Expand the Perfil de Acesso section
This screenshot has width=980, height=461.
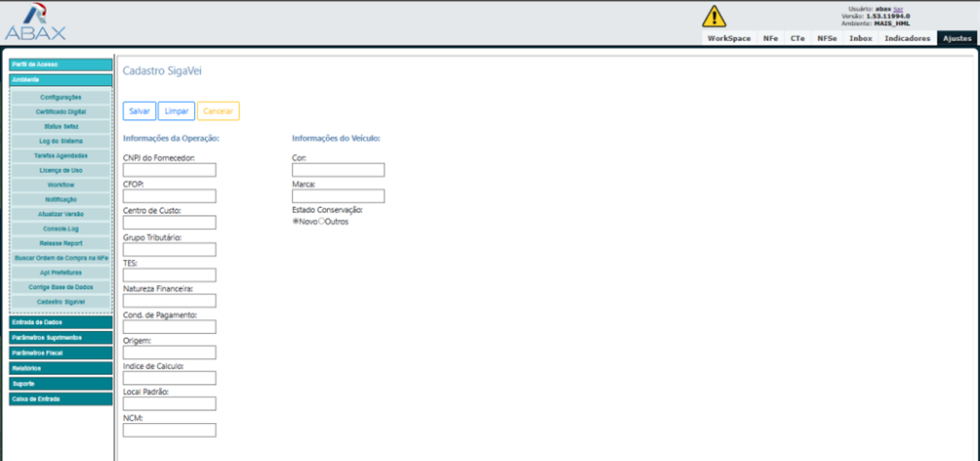coord(61,64)
